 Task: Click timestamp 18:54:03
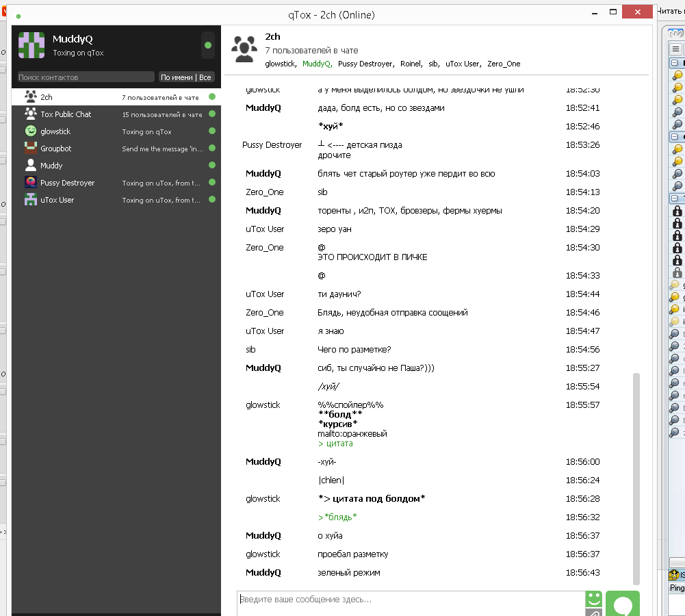[583, 174]
